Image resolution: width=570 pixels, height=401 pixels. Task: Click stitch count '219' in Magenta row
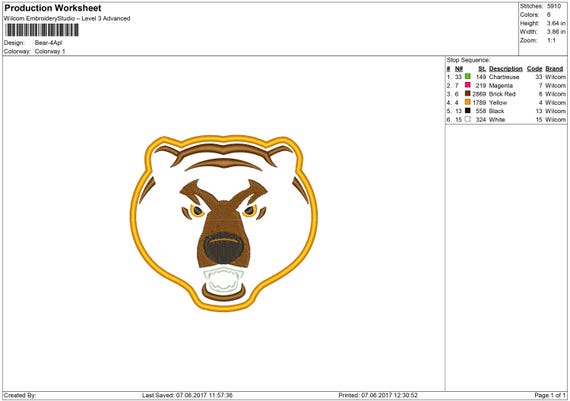point(481,86)
